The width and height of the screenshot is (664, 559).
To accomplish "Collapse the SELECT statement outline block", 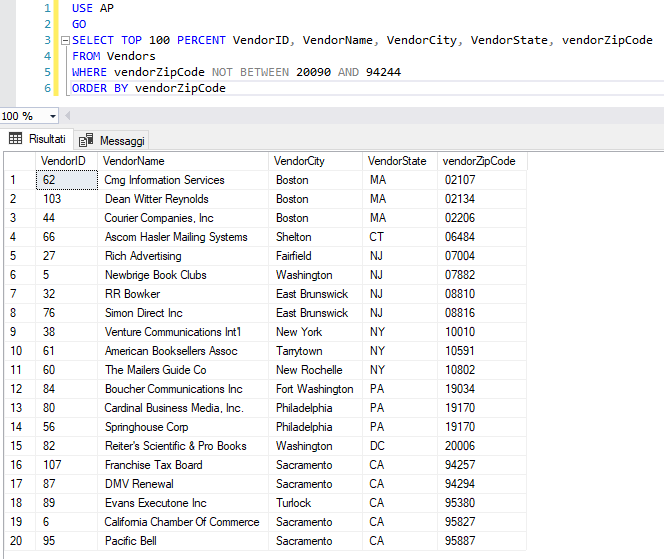I will pyautogui.click(x=65, y=41).
